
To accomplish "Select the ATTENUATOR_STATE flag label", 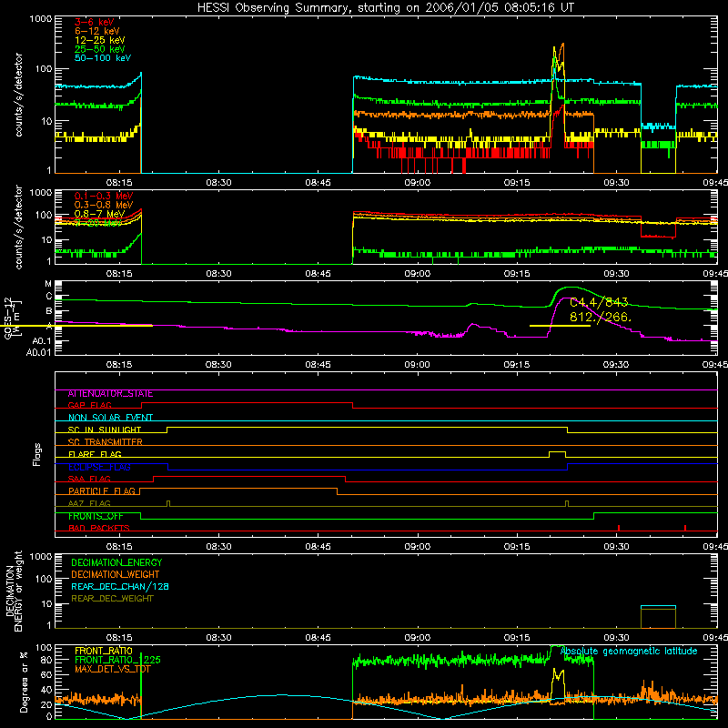I will pyautogui.click(x=110, y=394).
